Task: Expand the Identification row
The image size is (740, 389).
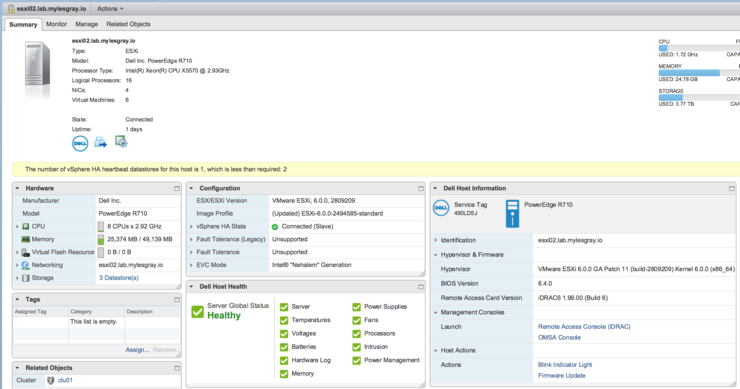Action: point(436,240)
